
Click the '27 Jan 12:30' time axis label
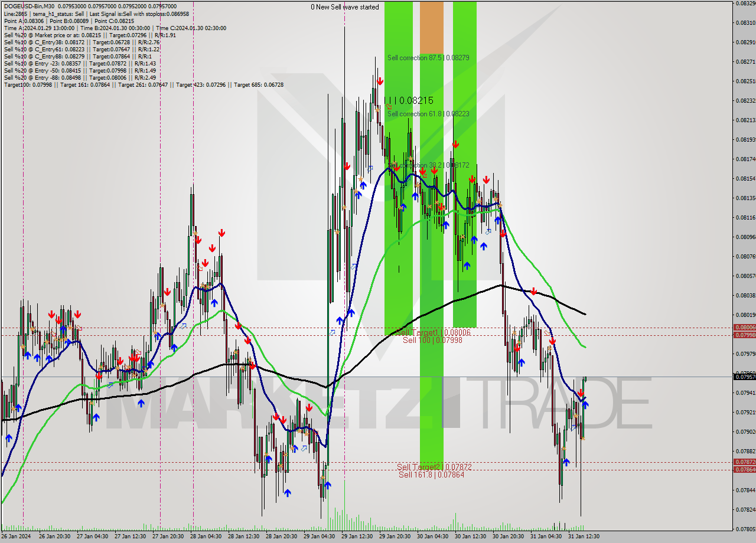pyautogui.click(x=130, y=537)
